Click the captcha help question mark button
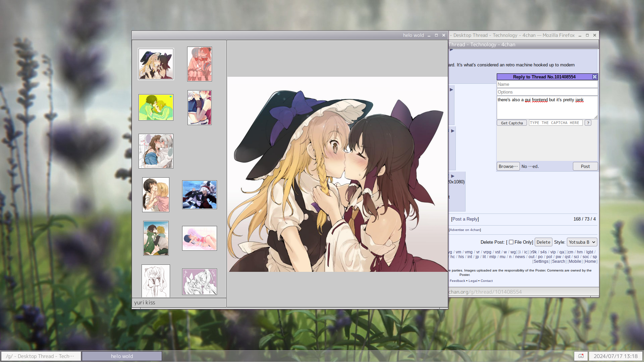Viewport: 644px width, 362px height. pyautogui.click(x=588, y=123)
